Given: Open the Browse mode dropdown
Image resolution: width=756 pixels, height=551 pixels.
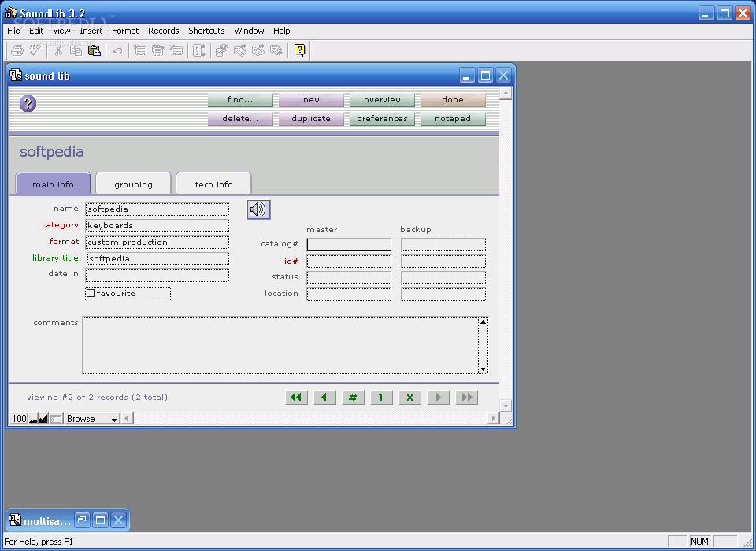Looking at the screenshot, I should click(92, 419).
